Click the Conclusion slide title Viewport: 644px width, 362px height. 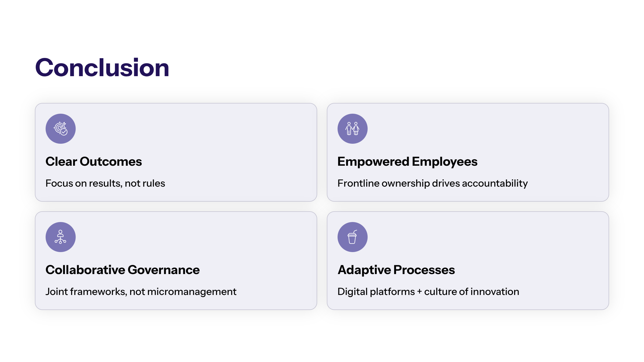(x=102, y=68)
